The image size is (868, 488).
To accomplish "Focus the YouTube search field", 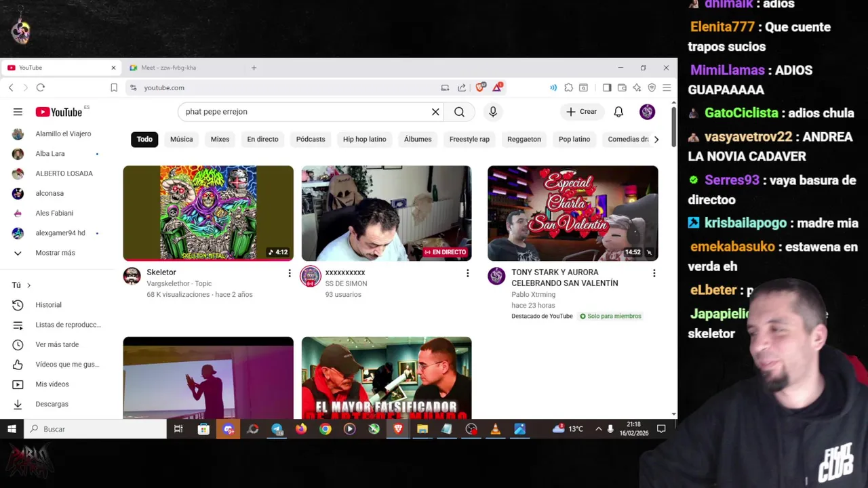I will pos(305,112).
